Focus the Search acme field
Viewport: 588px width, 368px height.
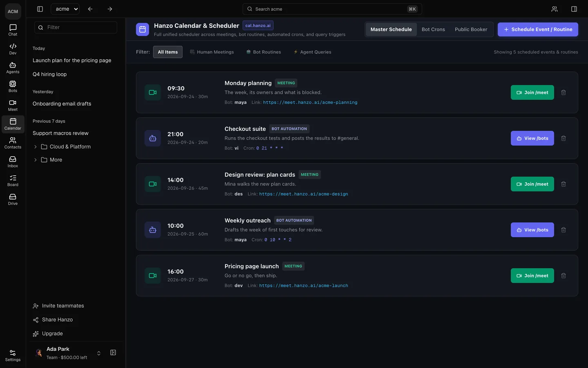332,9
